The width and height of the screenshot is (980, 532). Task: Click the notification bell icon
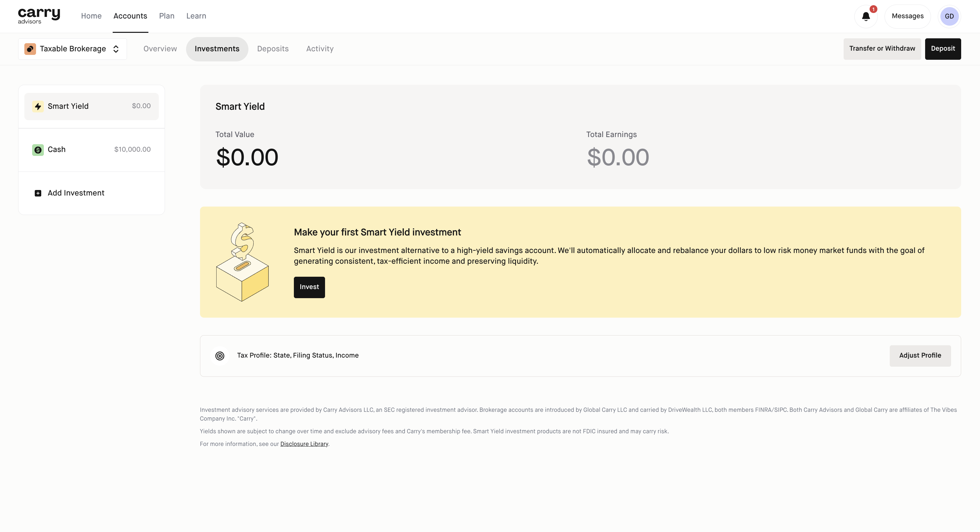coord(865,16)
